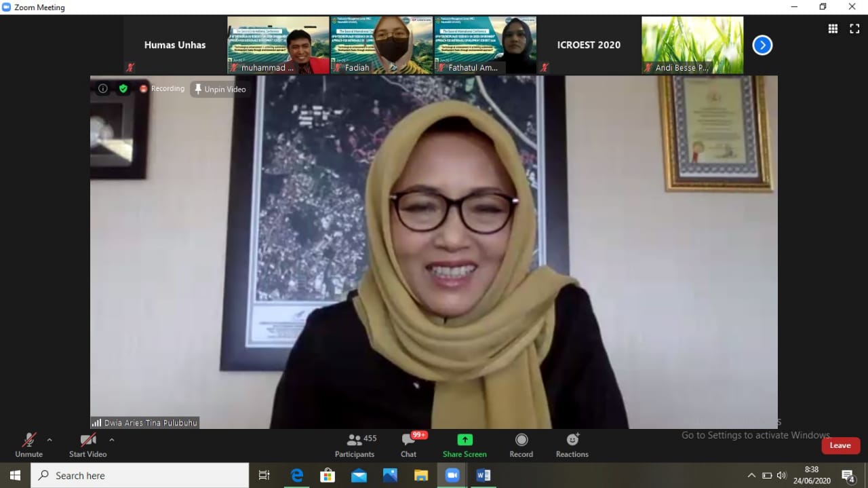Open the Participants panel
This screenshot has height=488, width=868.
tap(354, 445)
